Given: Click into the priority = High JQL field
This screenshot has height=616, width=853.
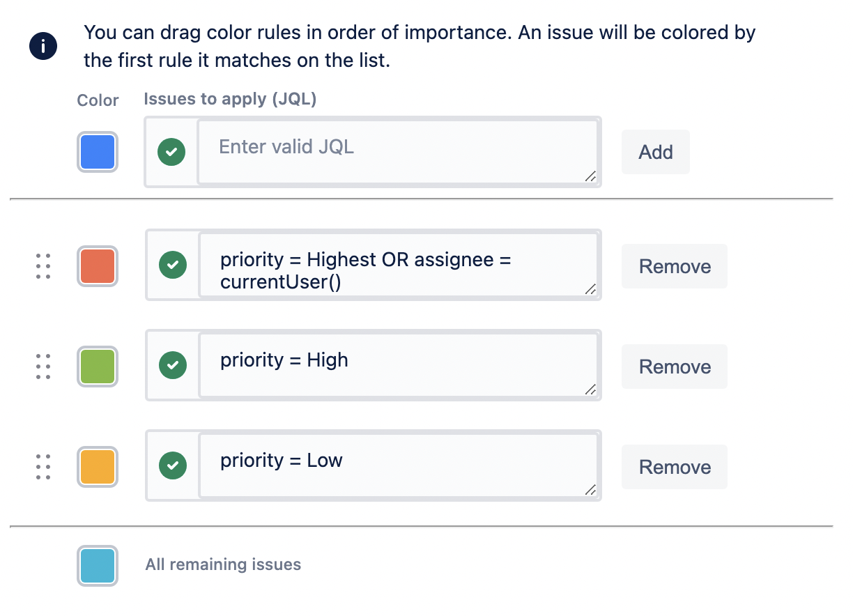Looking at the screenshot, I should tap(397, 365).
